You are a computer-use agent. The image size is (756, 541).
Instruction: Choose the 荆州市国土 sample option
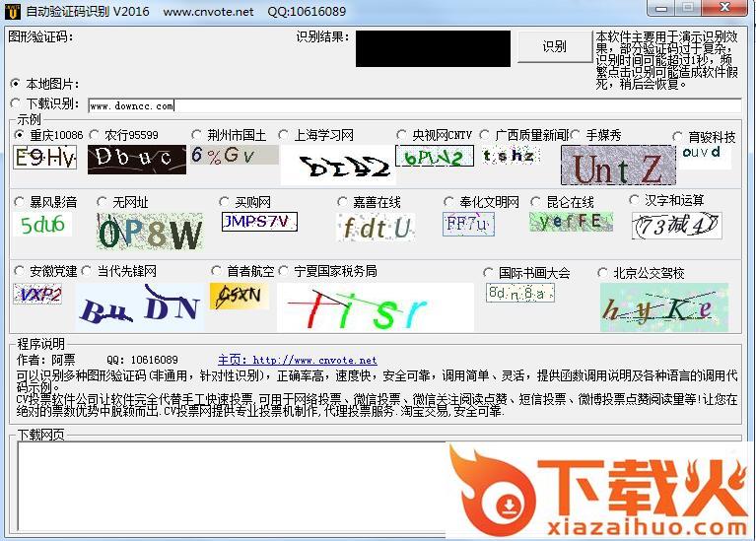(196, 135)
